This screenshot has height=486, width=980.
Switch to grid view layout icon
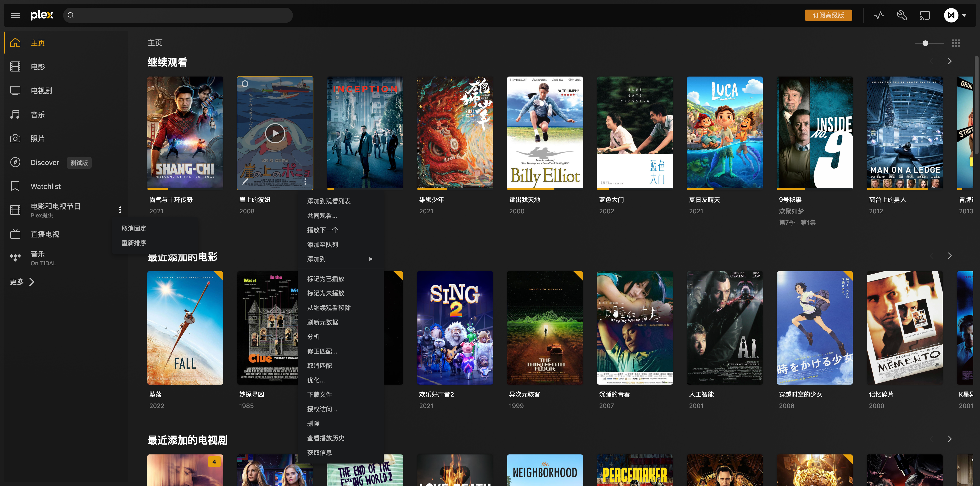point(956,43)
